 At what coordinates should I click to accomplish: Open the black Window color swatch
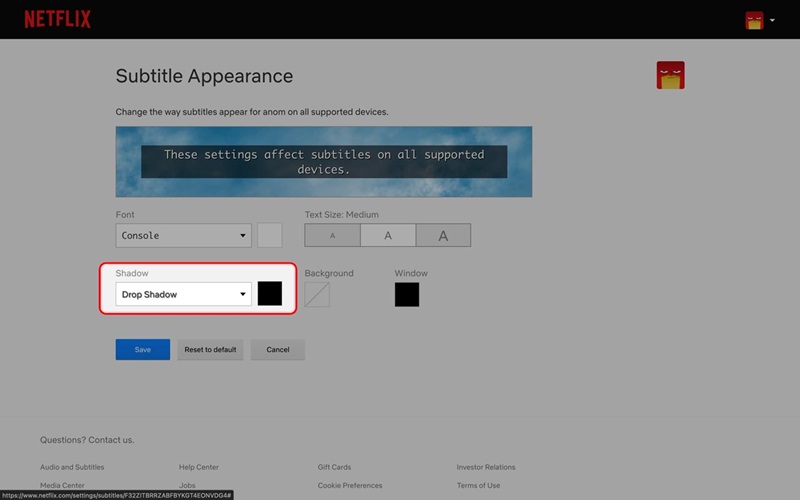(407, 295)
